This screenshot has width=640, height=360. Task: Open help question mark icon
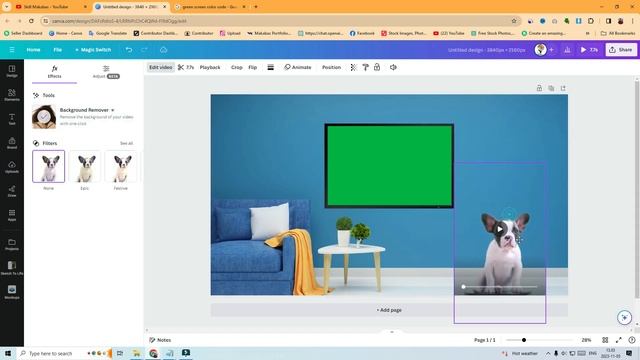(632, 340)
